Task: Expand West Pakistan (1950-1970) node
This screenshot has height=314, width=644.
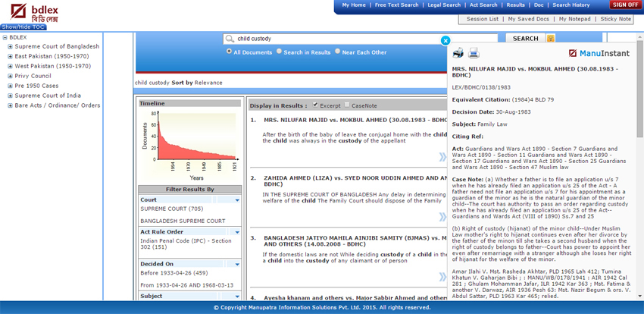Action: pyautogui.click(x=11, y=66)
